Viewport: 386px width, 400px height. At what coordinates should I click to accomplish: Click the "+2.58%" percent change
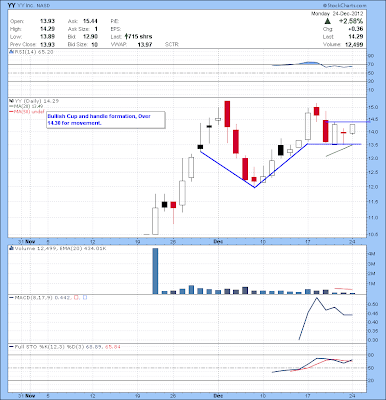point(351,21)
